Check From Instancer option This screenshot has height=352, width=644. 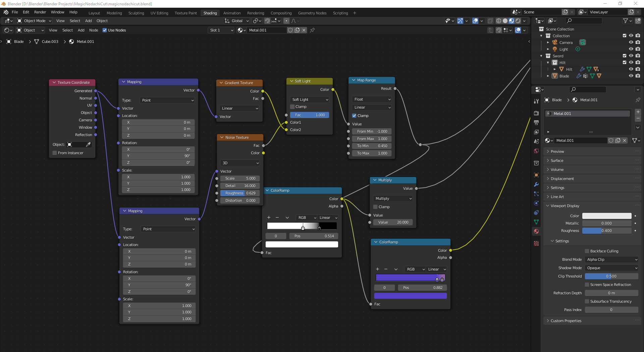coord(55,153)
